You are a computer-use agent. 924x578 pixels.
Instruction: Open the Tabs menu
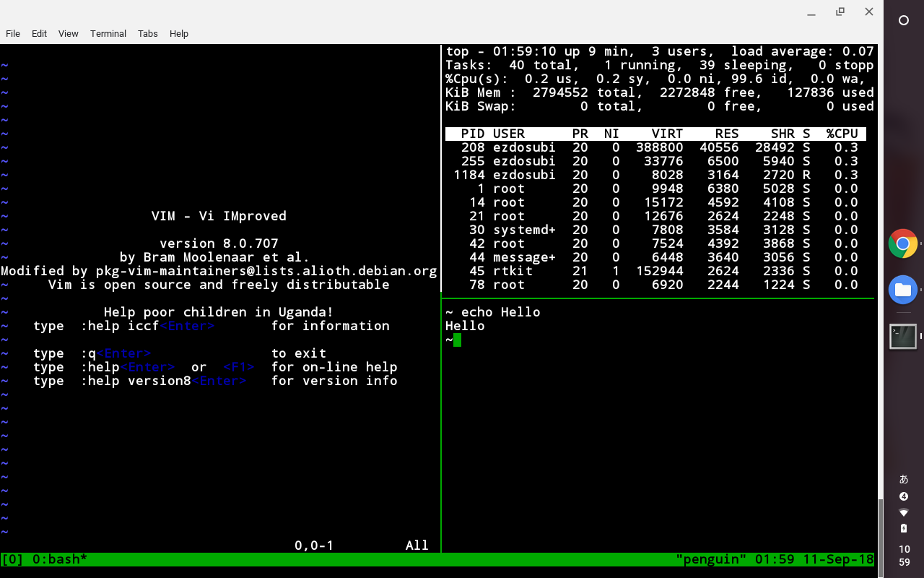(x=147, y=33)
